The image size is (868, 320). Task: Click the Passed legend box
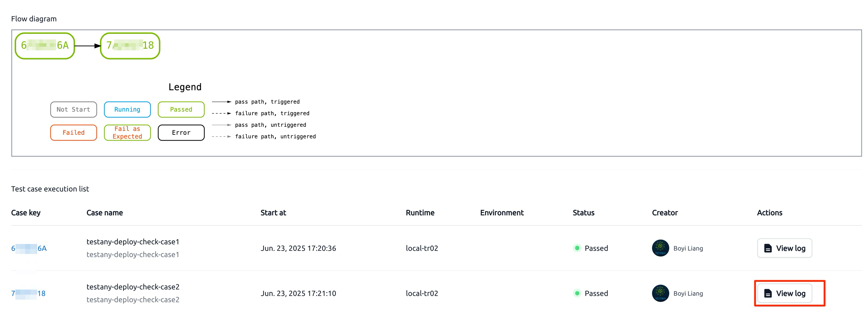(181, 110)
